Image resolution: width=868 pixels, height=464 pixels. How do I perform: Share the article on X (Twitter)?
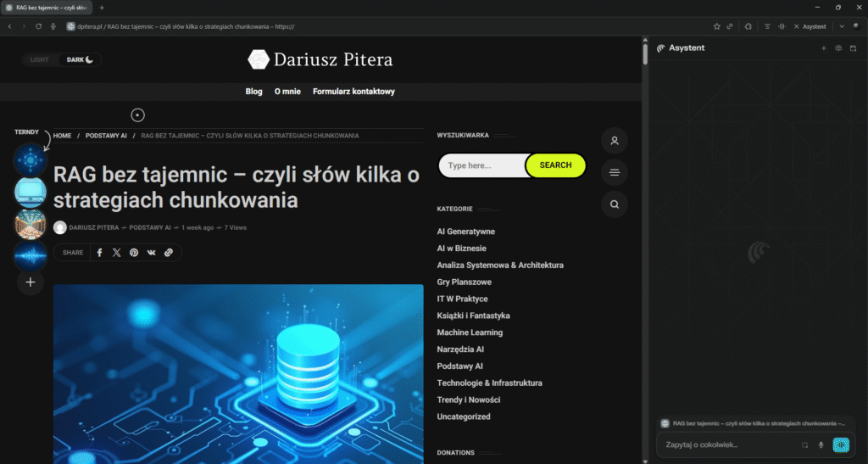click(117, 253)
